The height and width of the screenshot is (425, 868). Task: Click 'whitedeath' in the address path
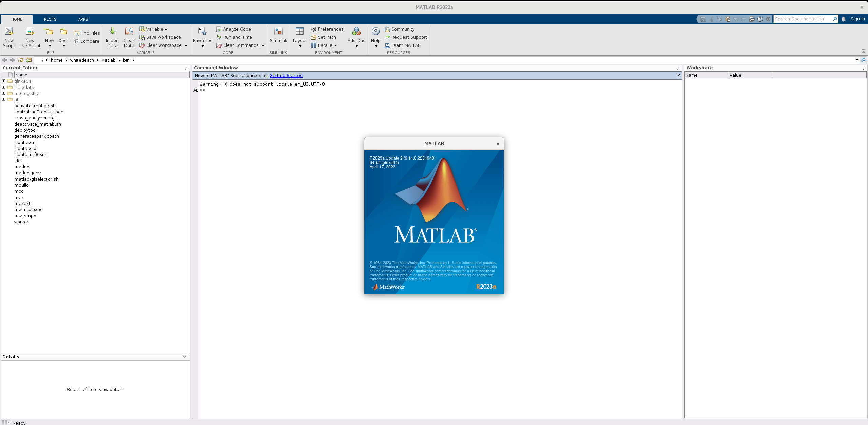click(x=82, y=60)
